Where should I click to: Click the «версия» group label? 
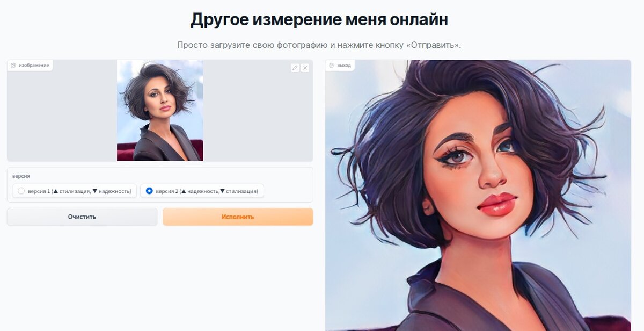point(21,176)
